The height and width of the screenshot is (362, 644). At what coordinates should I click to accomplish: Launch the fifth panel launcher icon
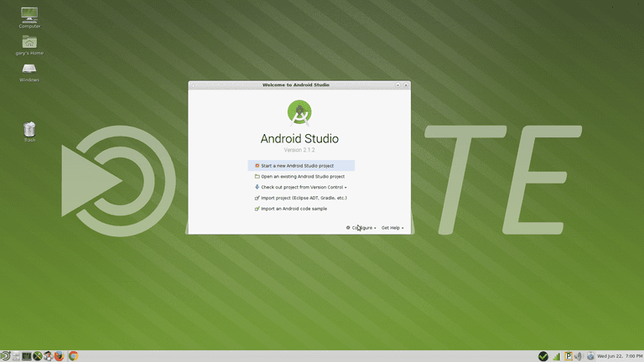click(x=48, y=356)
